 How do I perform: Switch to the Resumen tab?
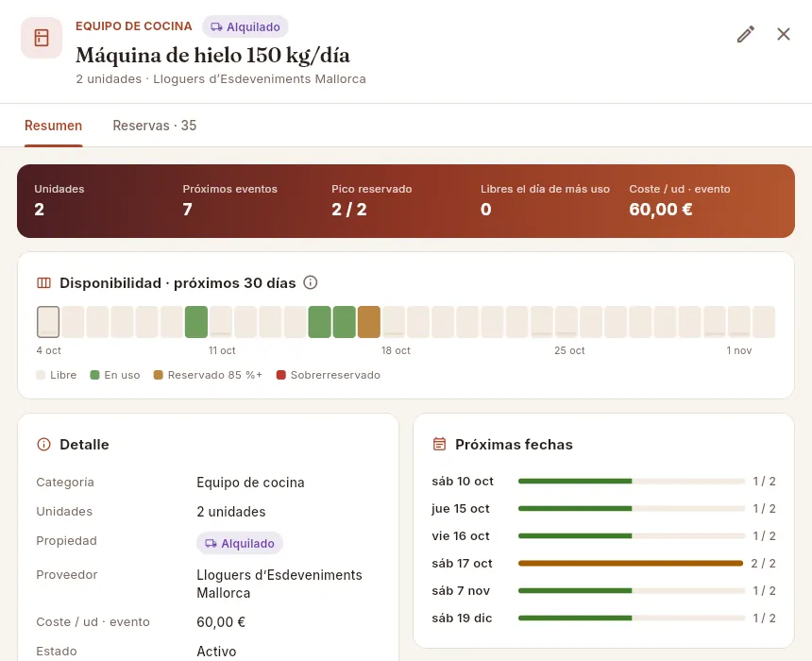[53, 126]
